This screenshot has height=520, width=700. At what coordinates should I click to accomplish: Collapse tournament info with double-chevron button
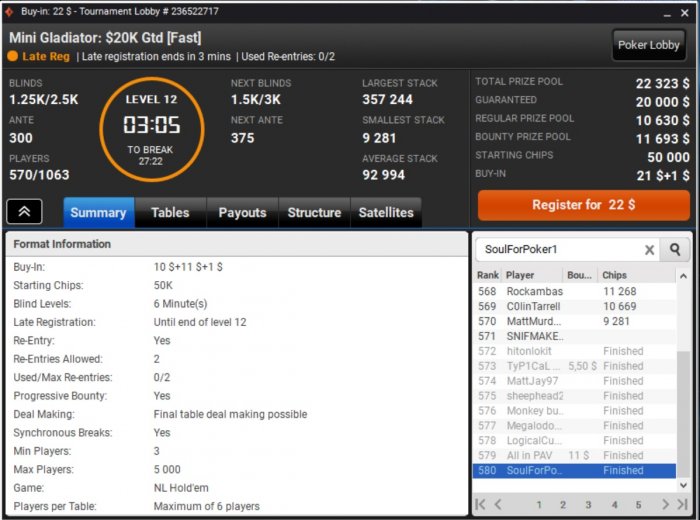(x=25, y=212)
